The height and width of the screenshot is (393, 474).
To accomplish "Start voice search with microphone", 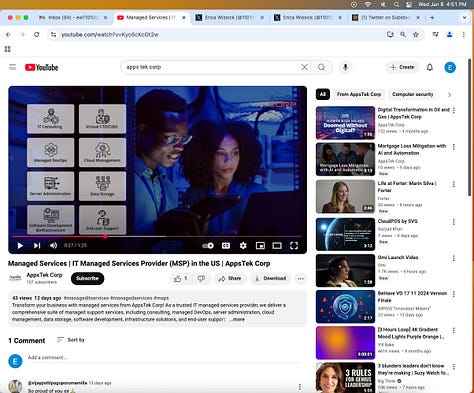I will coord(345,67).
